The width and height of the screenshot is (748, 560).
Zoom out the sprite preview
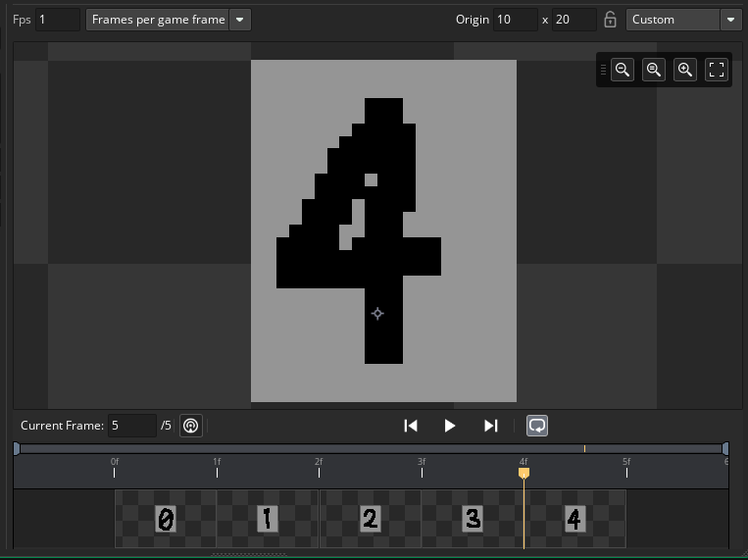(623, 70)
